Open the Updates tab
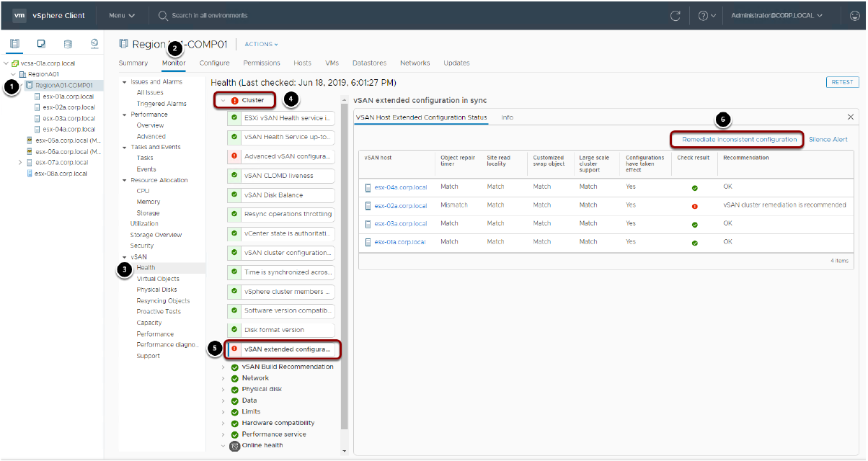Image resolution: width=868 pixels, height=461 pixels. (457, 63)
